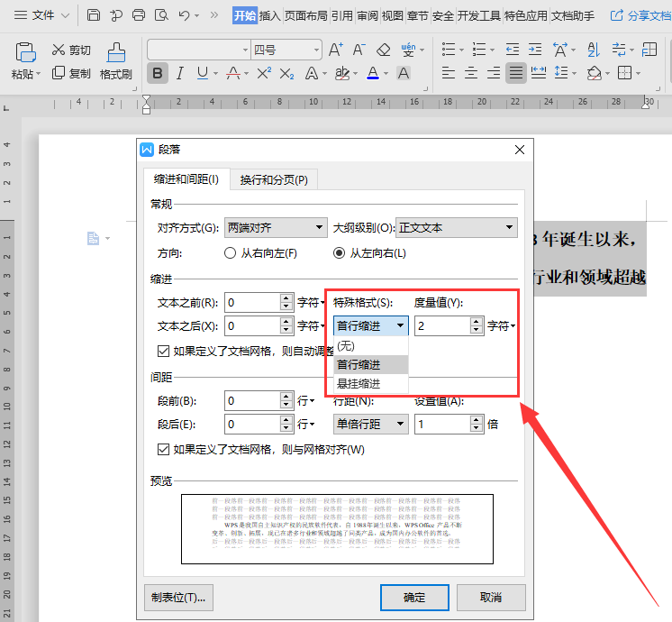The image size is (672, 622).
Task: Click the Save icon in quick access bar
Action: tap(93, 15)
